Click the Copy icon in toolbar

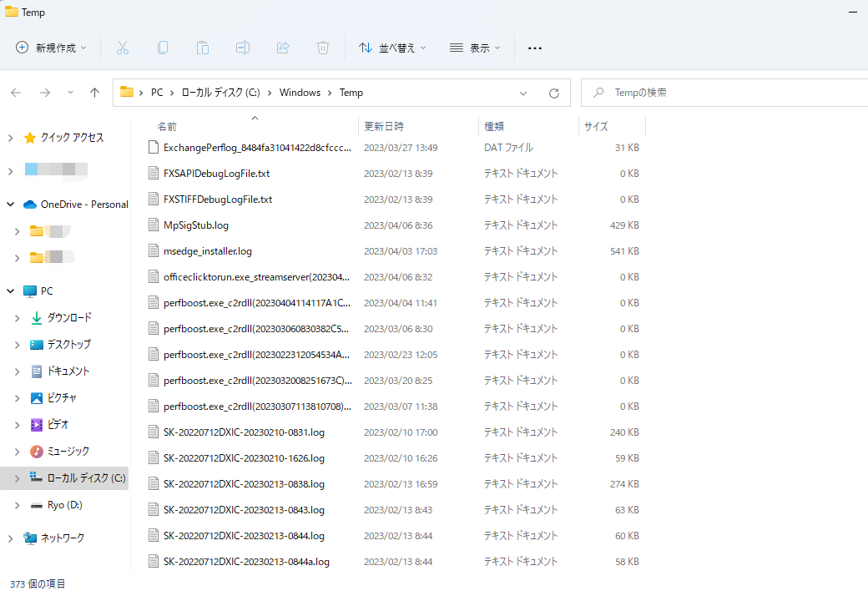pyautogui.click(x=163, y=48)
